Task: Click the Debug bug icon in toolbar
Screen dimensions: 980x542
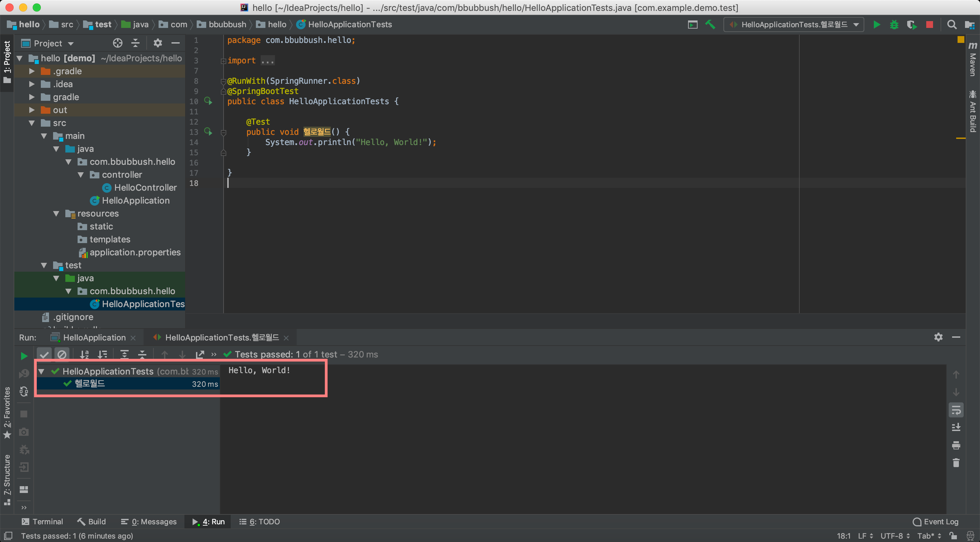Action: coord(894,25)
